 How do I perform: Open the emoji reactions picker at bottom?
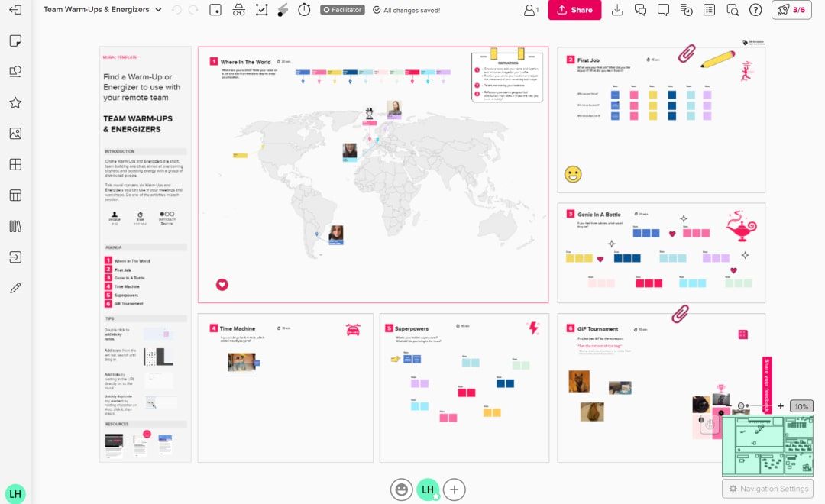401,489
